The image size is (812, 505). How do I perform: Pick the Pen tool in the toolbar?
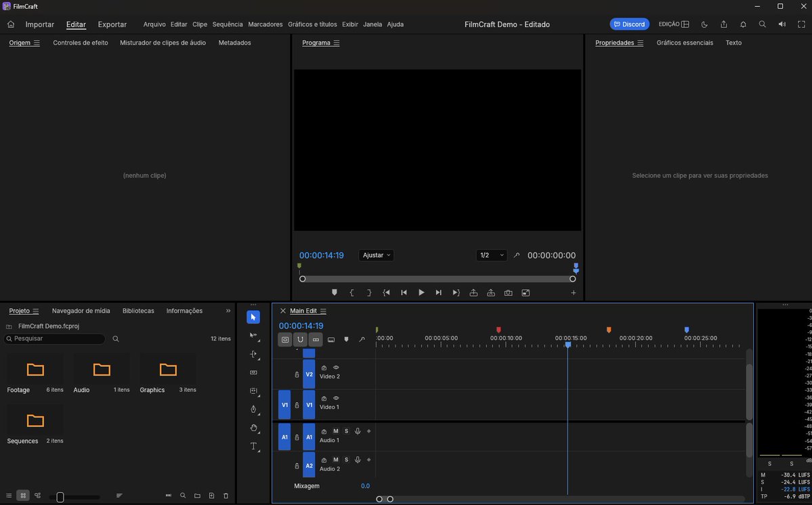(x=253, y=410)
